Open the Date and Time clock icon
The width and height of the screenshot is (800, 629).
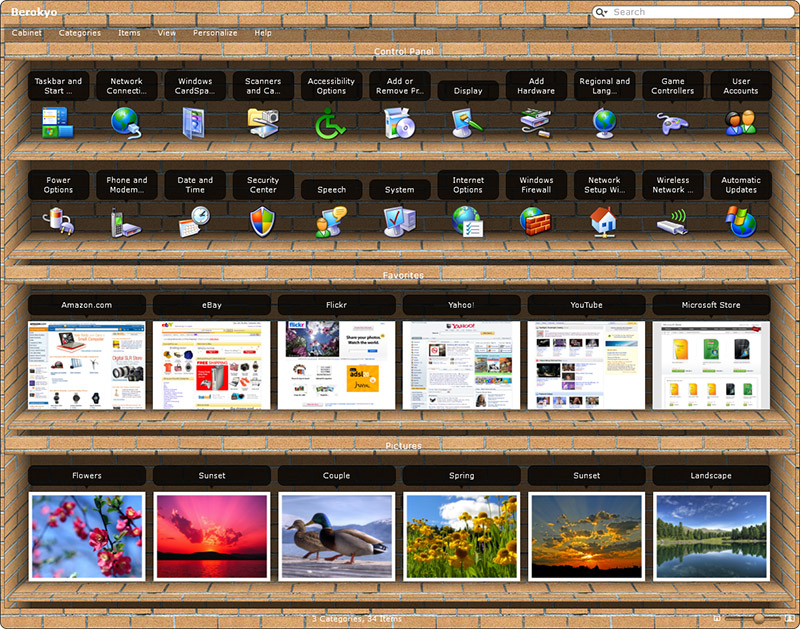(194, 221)
